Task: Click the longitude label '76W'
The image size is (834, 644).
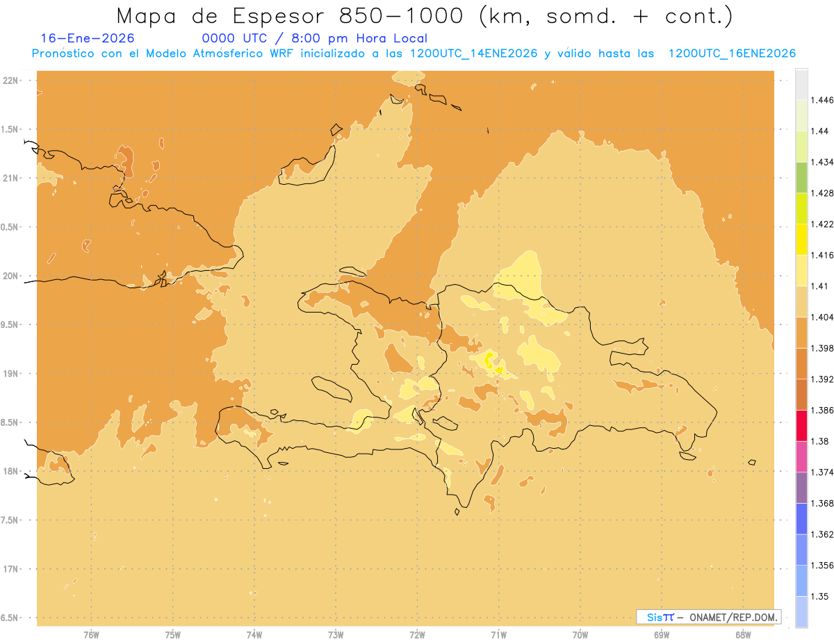Action: (x=91, y=634)
